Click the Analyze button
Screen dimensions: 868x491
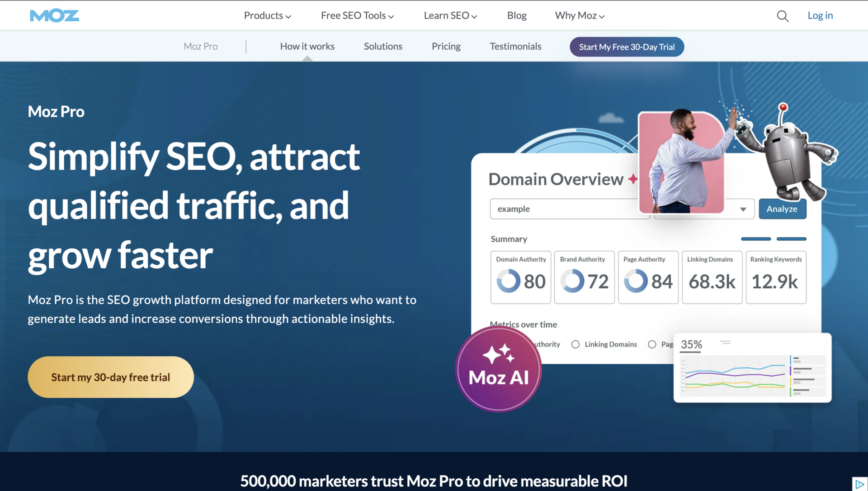(x=782, y=209)
